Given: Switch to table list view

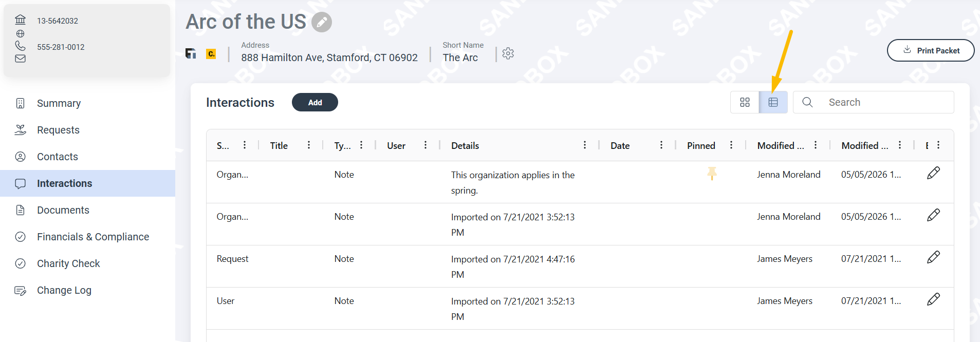Looking at the screenshot, I should click(x=773, y=102).
